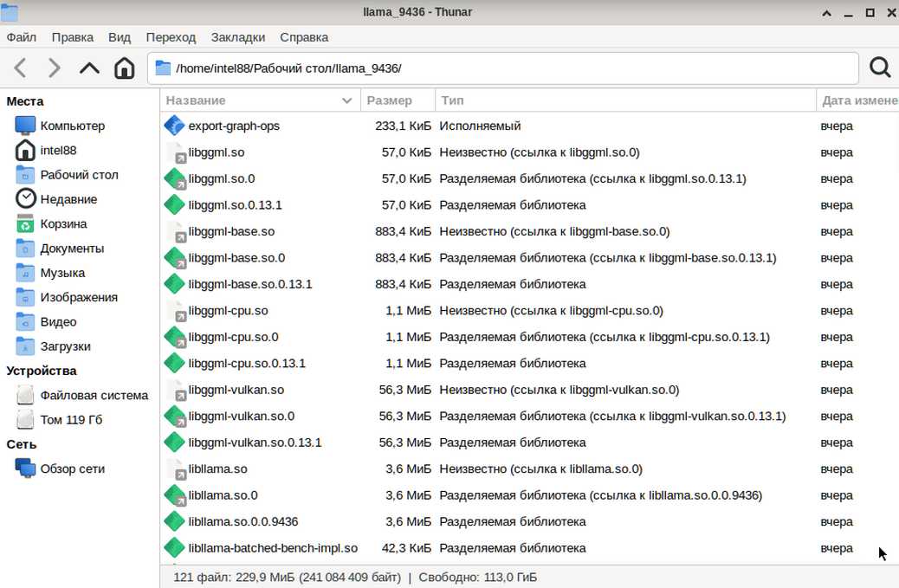
Task: Click the export-graph-ops executable icon
Action: coord(174,126)
